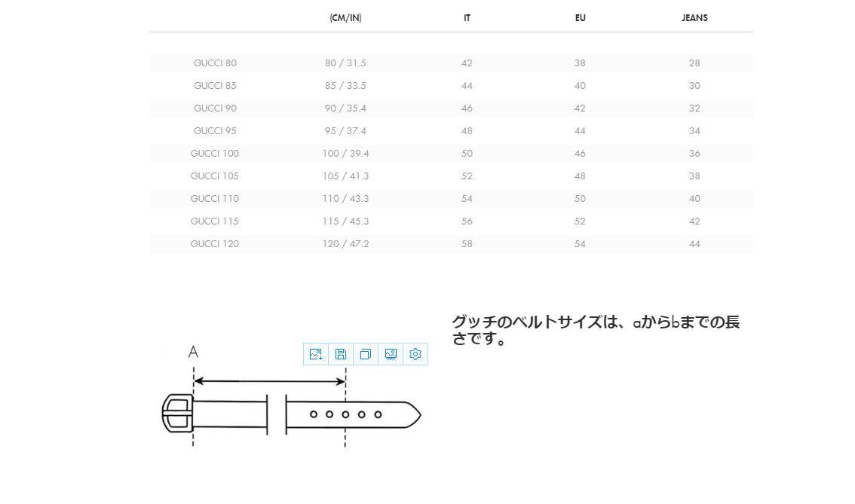
Task: Click the 90 / 35.4 measurement cell
Action: (345, 108)
